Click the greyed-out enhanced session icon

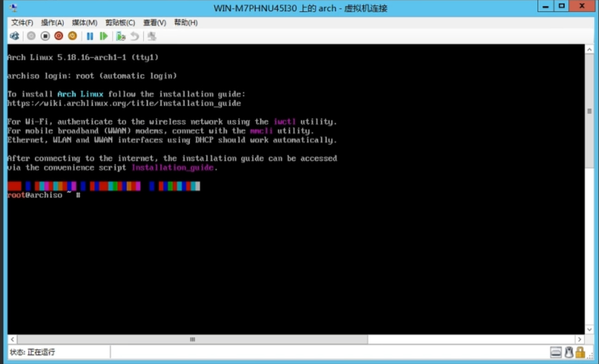tap(152, 36)
